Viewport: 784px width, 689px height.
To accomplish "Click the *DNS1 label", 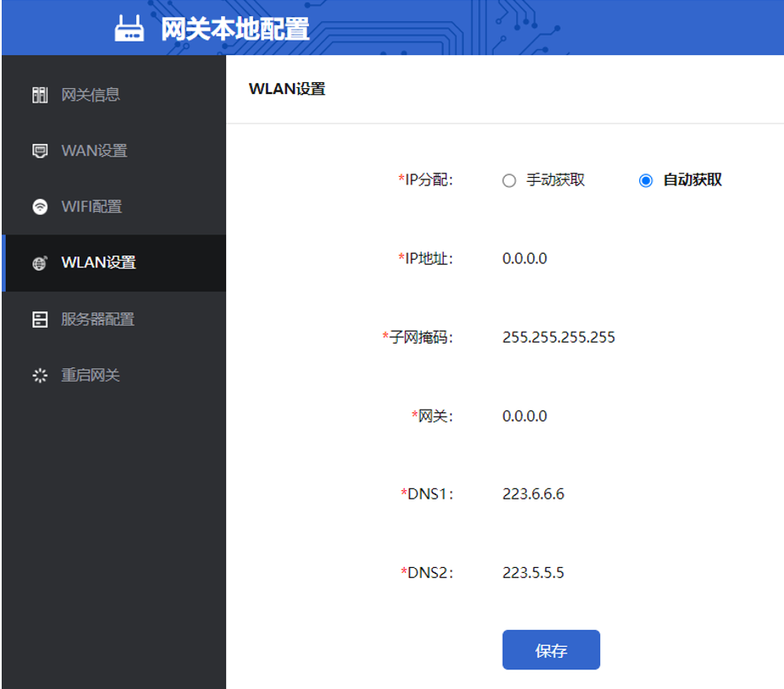I will coord(427,494).
